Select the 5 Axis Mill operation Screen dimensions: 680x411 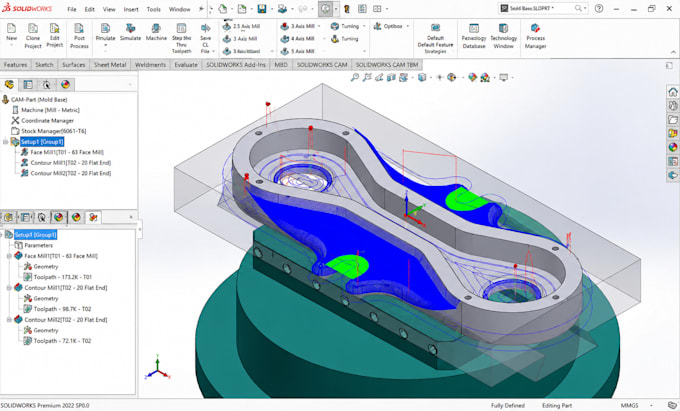point(298,51)
